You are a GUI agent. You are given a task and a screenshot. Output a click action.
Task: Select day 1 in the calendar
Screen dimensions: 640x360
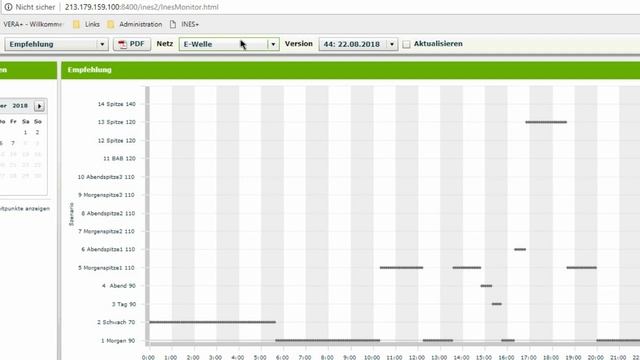(25, 132)
